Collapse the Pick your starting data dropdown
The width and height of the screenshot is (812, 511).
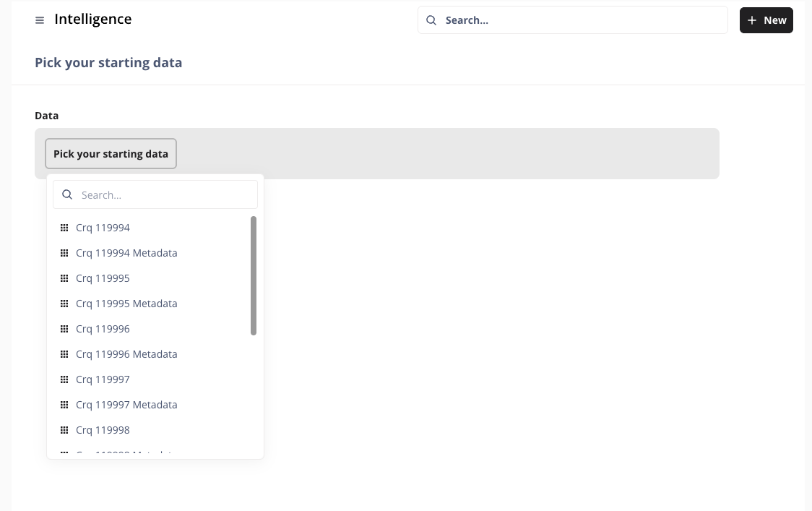point(111,154)
